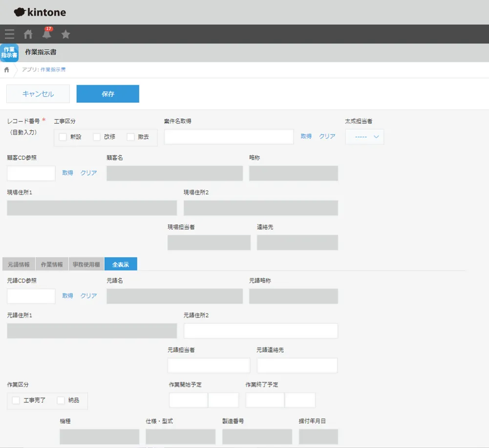Viewport: 489px width, 448px height.
Task: Open the 事務使用欄 tab
Action: tap(86, 265)
